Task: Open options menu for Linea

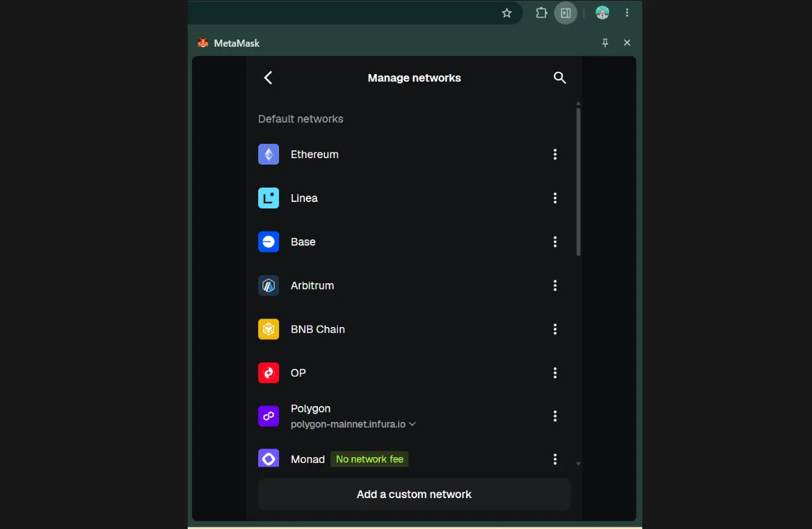Action: tap(555, 198)
